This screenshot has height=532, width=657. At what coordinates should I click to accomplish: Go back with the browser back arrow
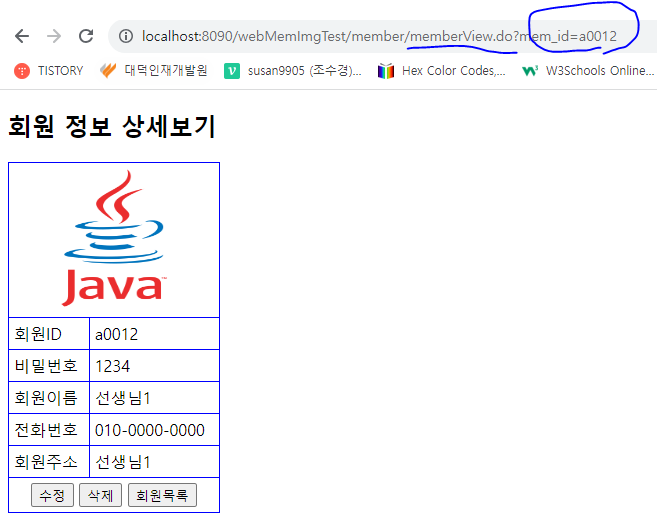(22, 36)
